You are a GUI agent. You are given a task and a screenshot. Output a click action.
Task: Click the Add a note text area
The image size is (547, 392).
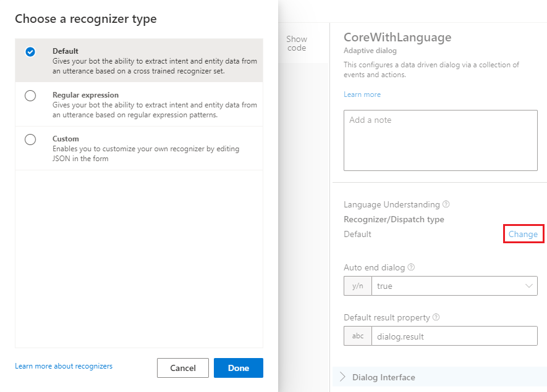(440, 140)
